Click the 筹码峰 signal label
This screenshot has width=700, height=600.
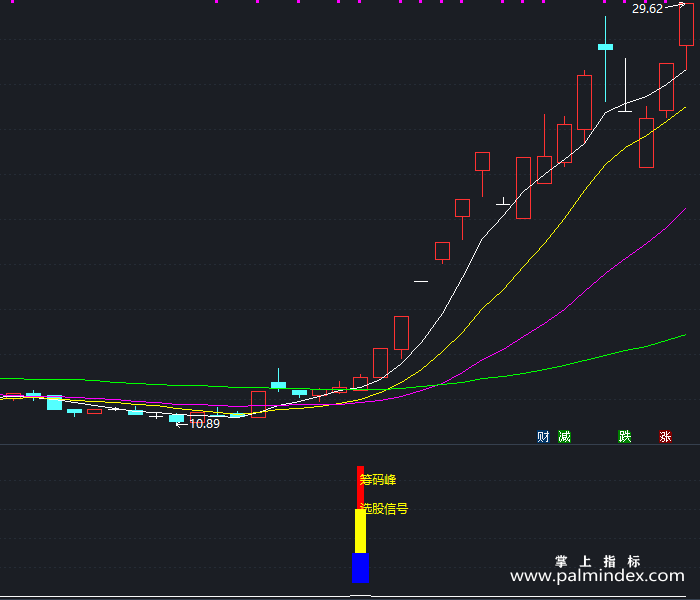coord(378,480)
